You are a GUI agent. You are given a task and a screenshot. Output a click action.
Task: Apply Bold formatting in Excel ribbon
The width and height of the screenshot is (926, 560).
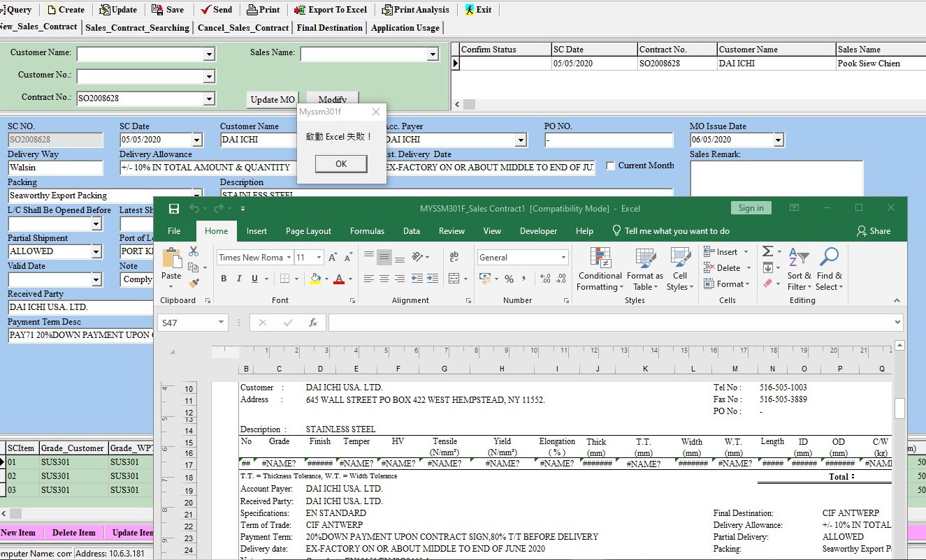[x=224, y=279]
